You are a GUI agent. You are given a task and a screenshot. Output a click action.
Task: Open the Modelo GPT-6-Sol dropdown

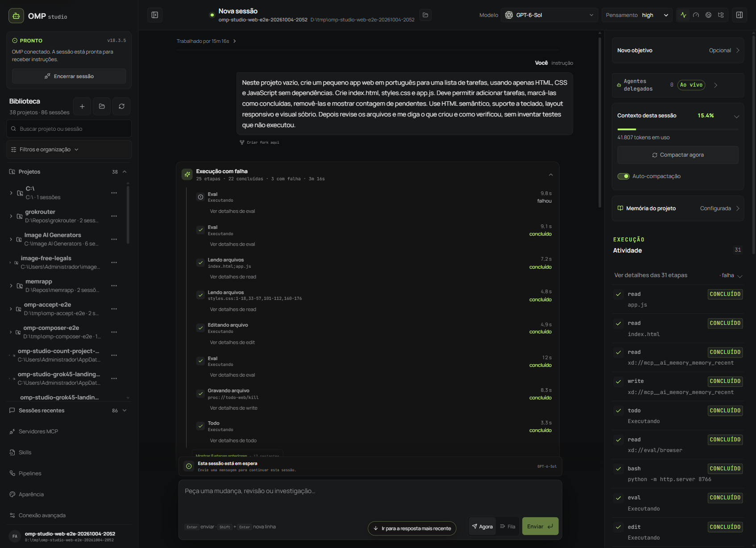(x=549, y=15)
